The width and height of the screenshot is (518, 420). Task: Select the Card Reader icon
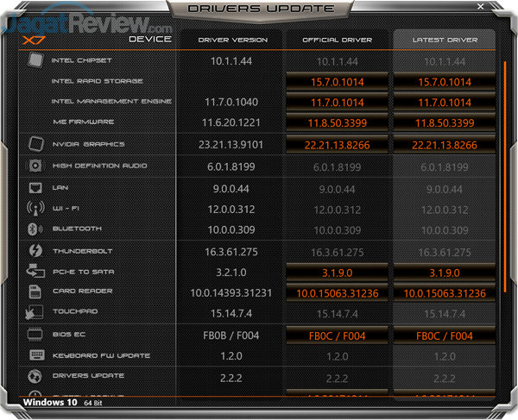tap(35, 292)
